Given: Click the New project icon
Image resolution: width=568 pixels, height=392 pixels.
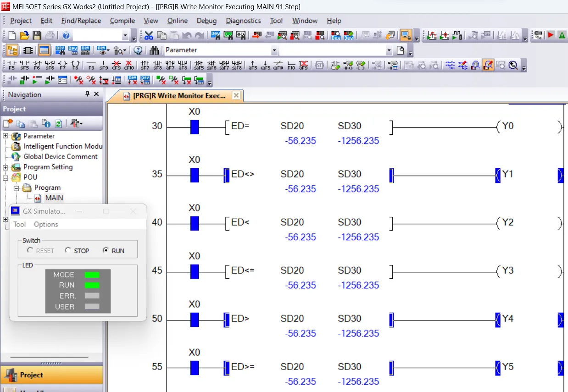Looking at the screenshot, I should 12,35.
